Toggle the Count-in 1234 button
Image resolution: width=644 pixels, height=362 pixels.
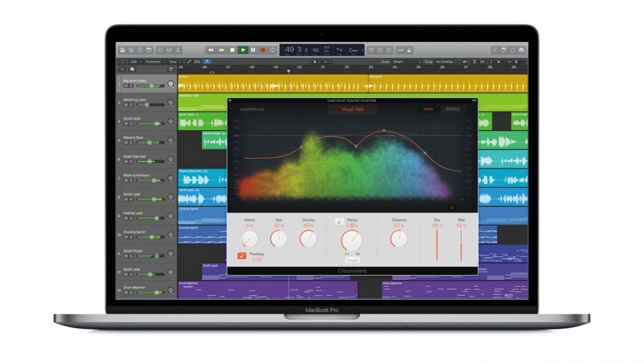[x=400, y=50]
